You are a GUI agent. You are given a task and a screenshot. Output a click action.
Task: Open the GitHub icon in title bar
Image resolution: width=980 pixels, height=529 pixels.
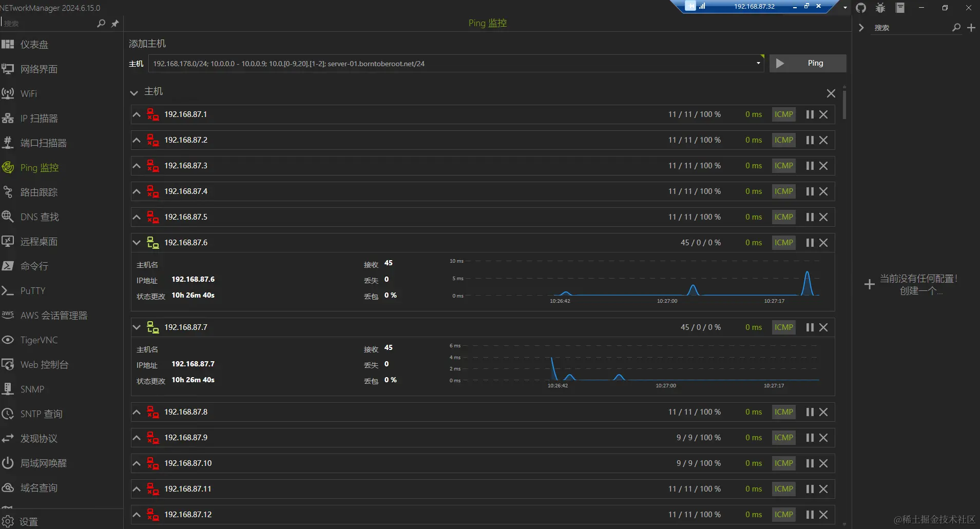tap(861, 8)
